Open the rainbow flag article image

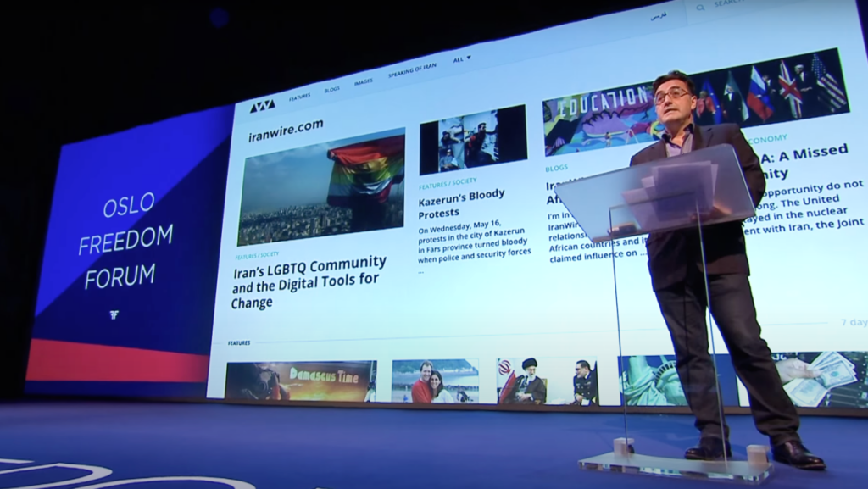point(321,186)
